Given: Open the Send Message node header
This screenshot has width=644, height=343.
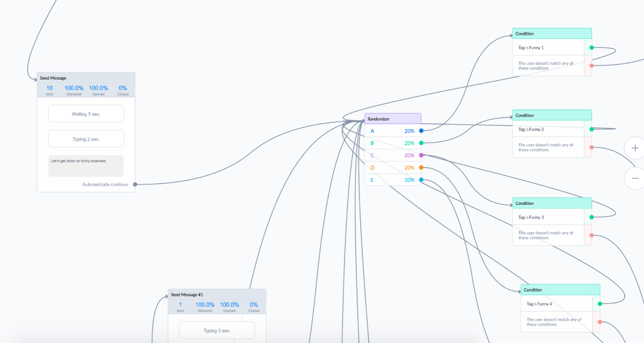Looking at the screenshot, I should 86,78.
